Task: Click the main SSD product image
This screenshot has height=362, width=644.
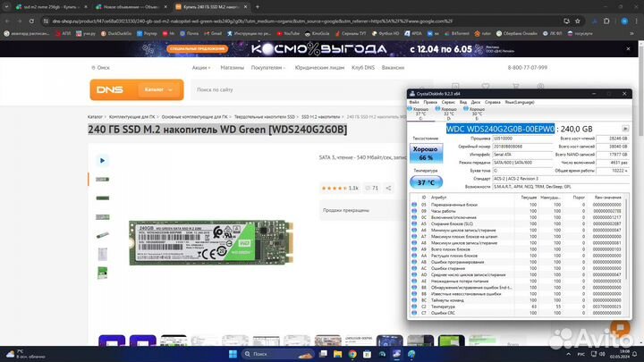Action: click(211, 242)
